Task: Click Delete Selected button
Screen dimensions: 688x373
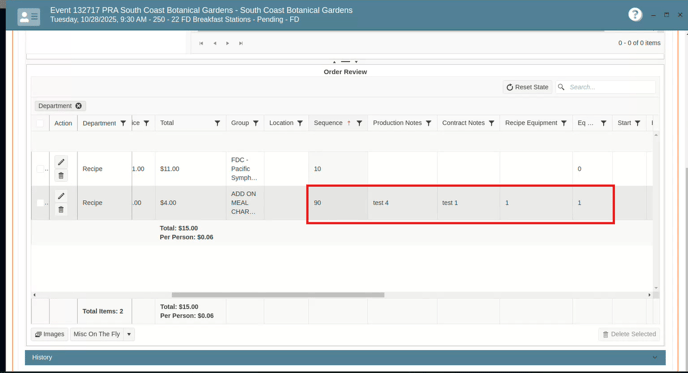Action: (x=629, y=334)
